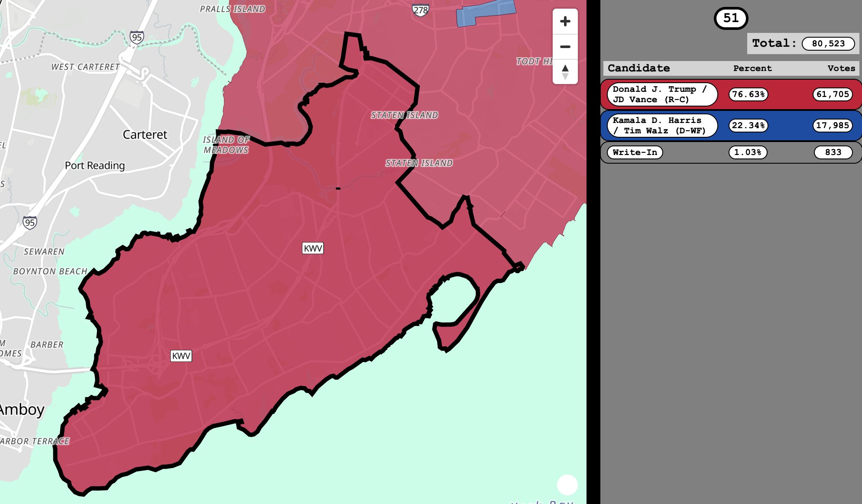Expand the Total votes pill showing 80,523
The image size is (862, 504).
829,43
